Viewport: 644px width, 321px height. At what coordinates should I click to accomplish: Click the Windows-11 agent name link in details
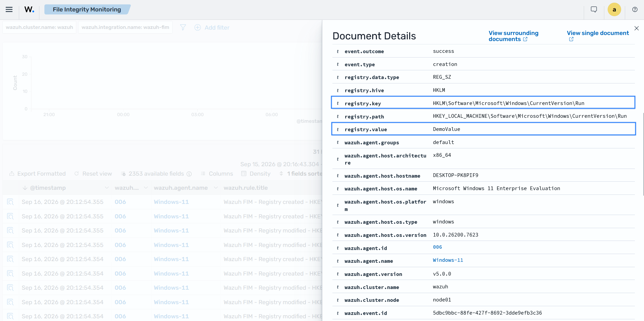(x=448, y=260)
